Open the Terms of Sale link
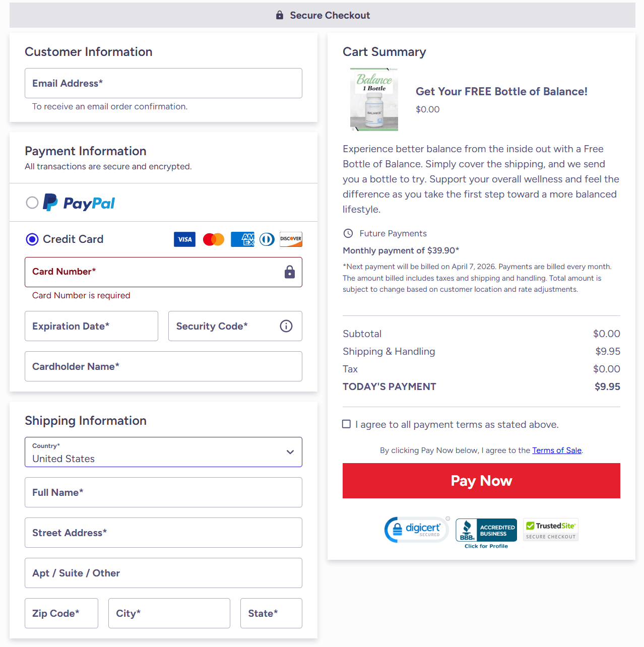The image size is (644, 647). click(556, 450)
